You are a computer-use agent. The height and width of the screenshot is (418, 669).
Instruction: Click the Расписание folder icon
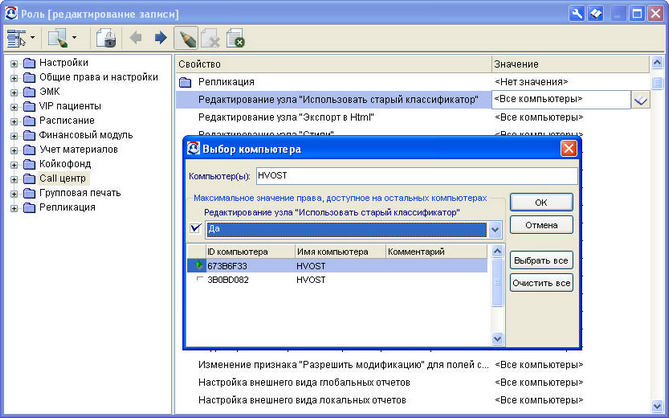tap(29, 121)
